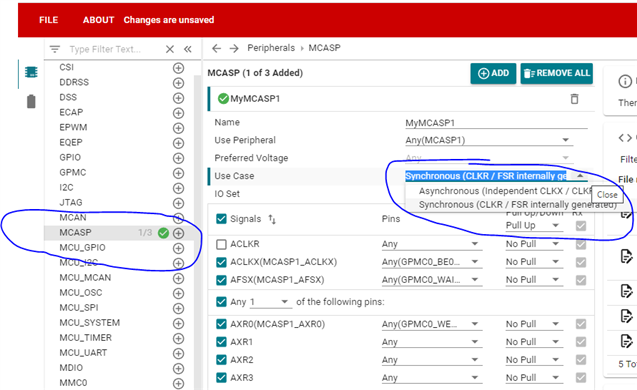The image size is (637, 390).
Task: Add an I2C instance
Action: pyautogui.click(x=178, y=188)
